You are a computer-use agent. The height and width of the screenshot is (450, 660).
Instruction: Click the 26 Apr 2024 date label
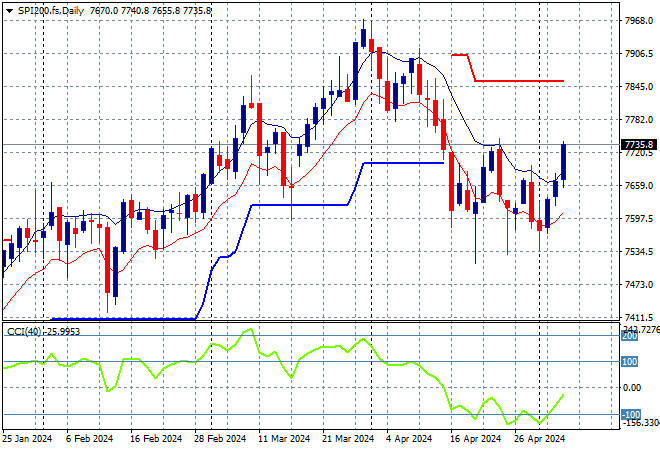(x=539, y=439)
